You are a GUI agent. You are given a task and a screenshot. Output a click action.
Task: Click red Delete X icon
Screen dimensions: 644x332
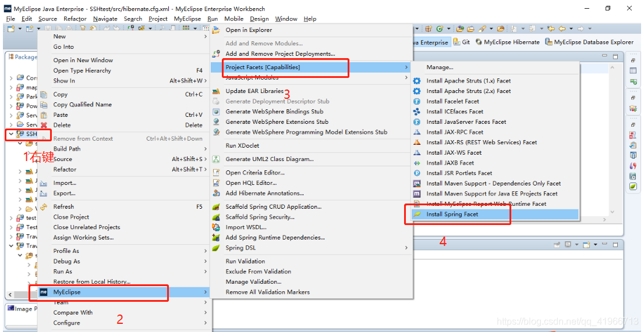pyautogui.click(x=44, y=125)
